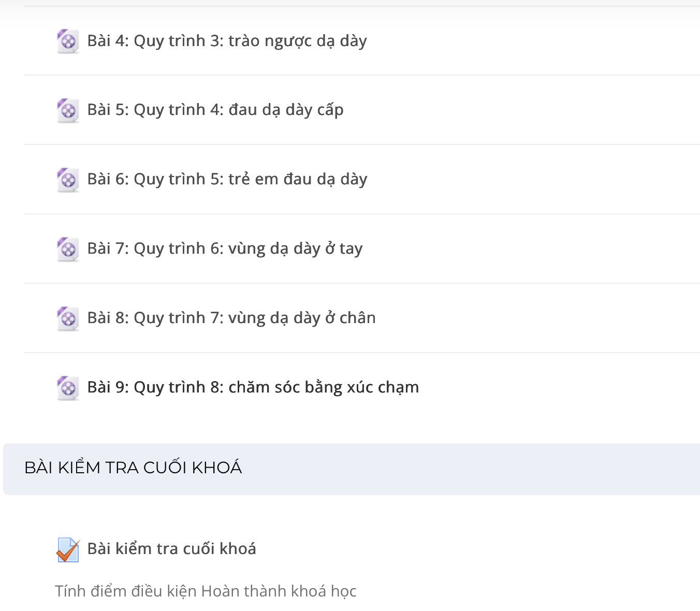700x611 pixels.
Task: Collapse the BÀI KIỂM TRA CUỐI KHOÁ section header
Action: click(x=352, y=469)
